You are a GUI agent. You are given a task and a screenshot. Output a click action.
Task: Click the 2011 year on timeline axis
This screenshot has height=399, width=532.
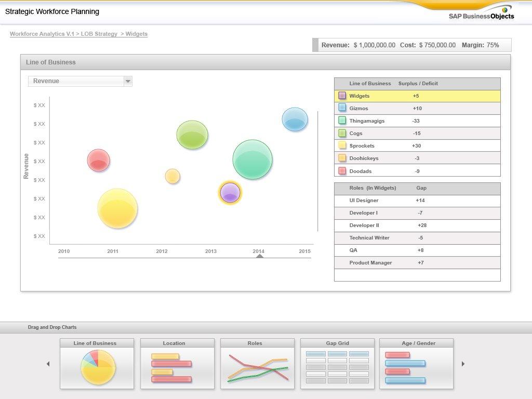coord(113,251)
